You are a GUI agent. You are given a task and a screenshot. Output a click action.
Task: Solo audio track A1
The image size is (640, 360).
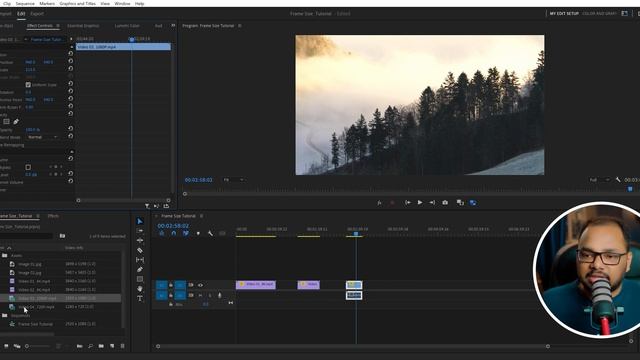(x=210, y=295)
